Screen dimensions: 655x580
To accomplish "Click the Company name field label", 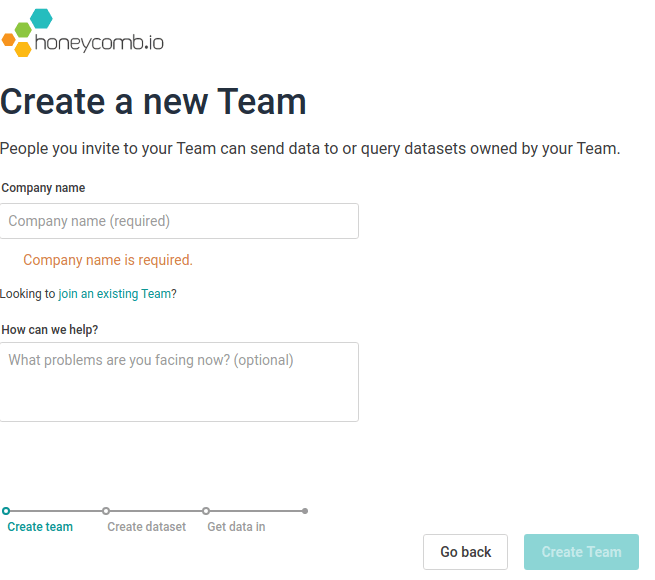I will pyautogui.click(x=43, y=188).
